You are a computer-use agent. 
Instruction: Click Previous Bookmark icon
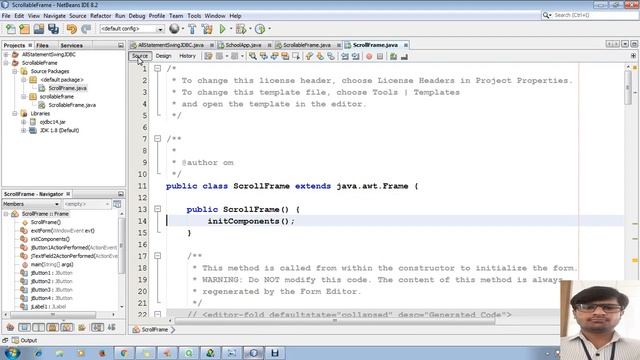pyautogui.click(x=309, y=56)
